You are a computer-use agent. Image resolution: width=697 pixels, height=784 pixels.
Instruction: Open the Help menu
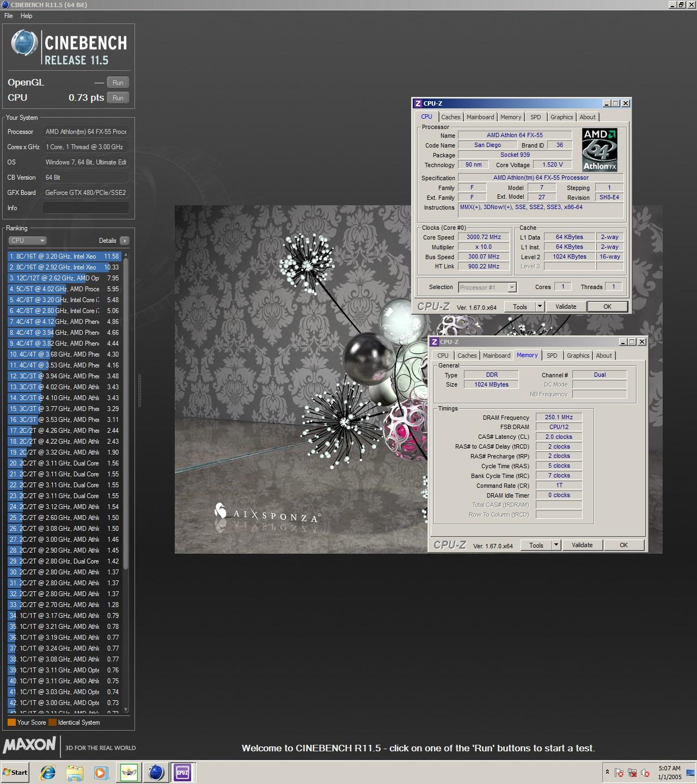click(27, 16)
